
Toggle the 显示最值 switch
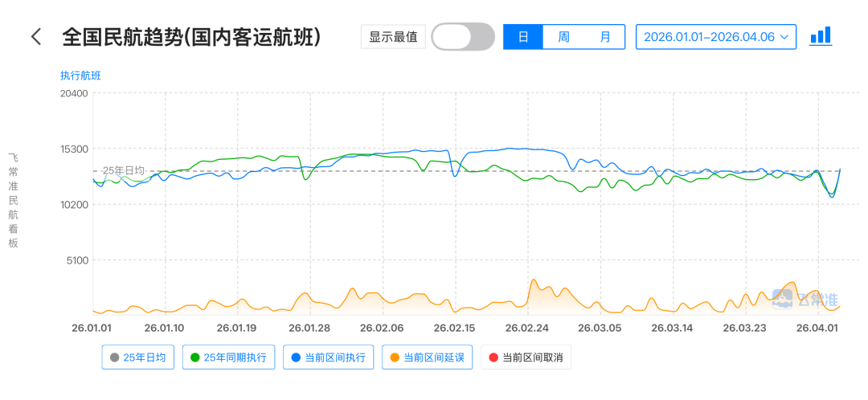(x=462, y=37)
